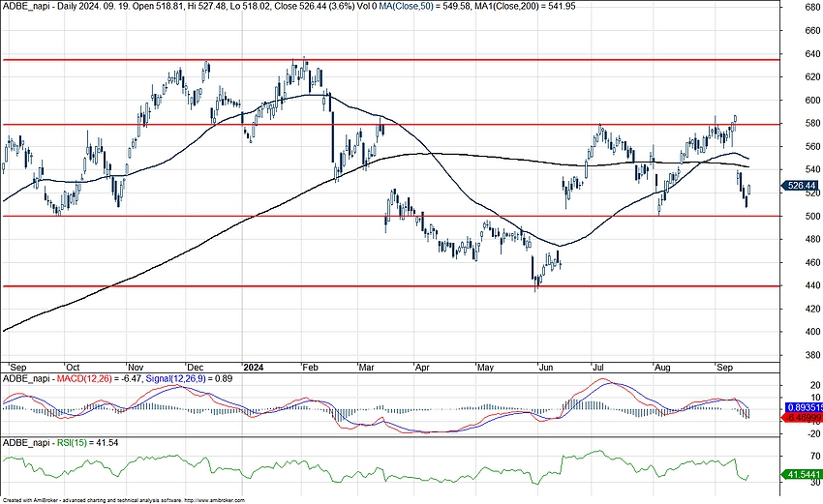Click the 600 price axis label
Image resolution: width=823 pixels, height=504 pixels.
812,101
